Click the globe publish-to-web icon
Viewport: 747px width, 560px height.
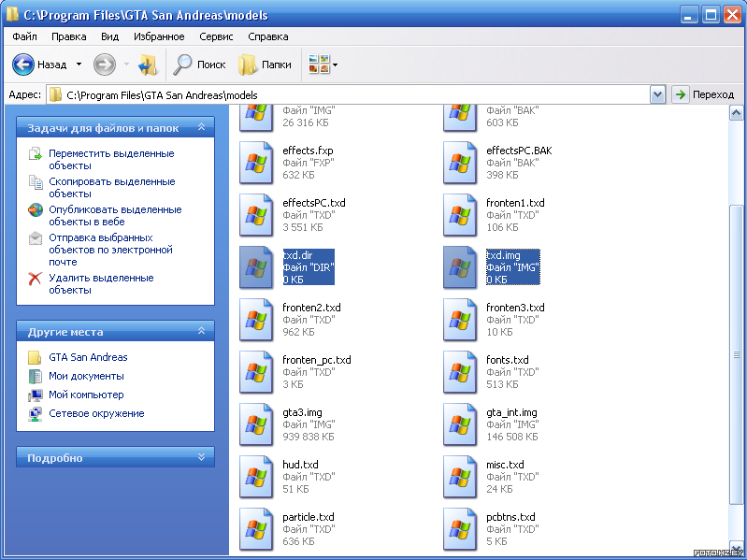[36, 210]
